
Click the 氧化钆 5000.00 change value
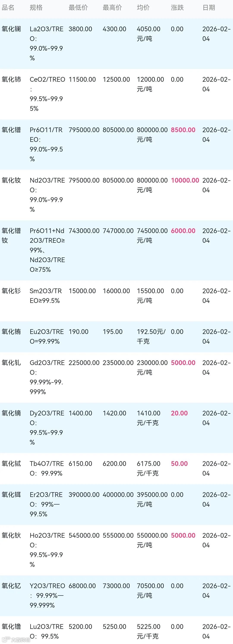coord(183,362)
